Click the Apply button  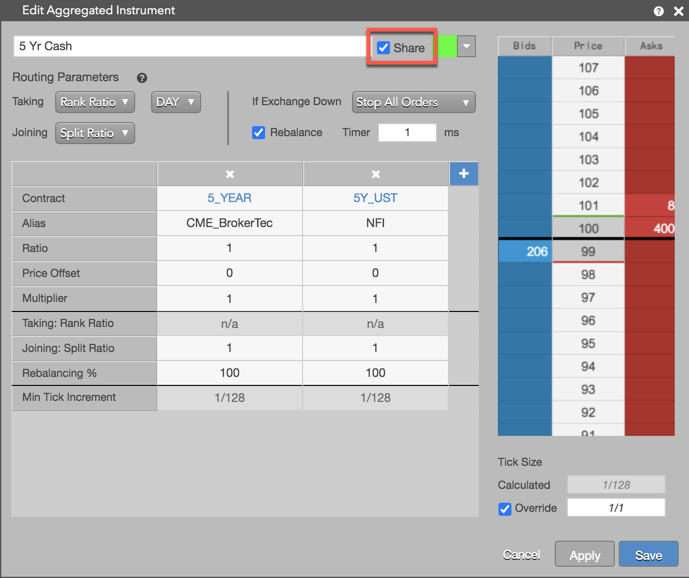(584, 555)
